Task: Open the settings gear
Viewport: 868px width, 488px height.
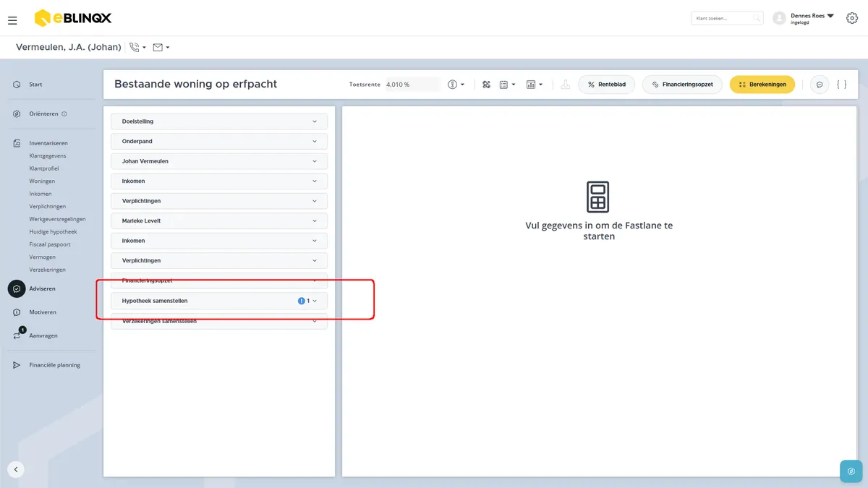Action: click(x=851, y=18)
